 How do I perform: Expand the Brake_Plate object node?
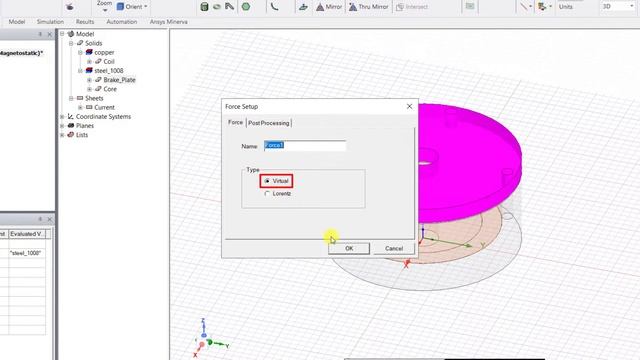click(x=89, y=80)
